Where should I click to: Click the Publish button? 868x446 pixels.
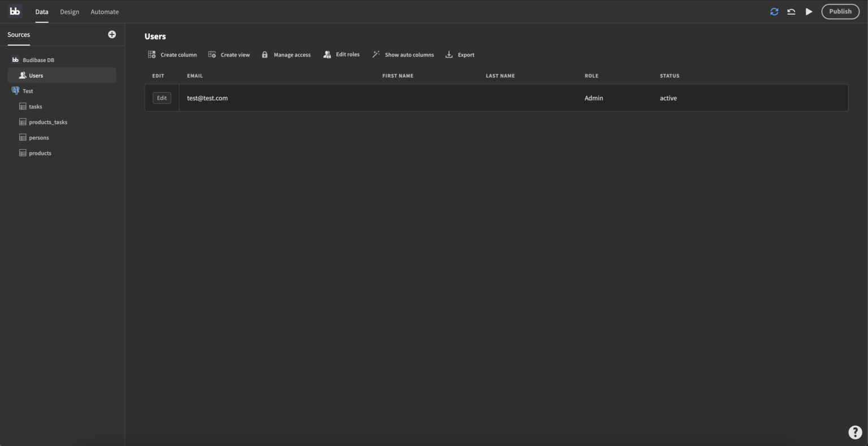tap(840, 11)
